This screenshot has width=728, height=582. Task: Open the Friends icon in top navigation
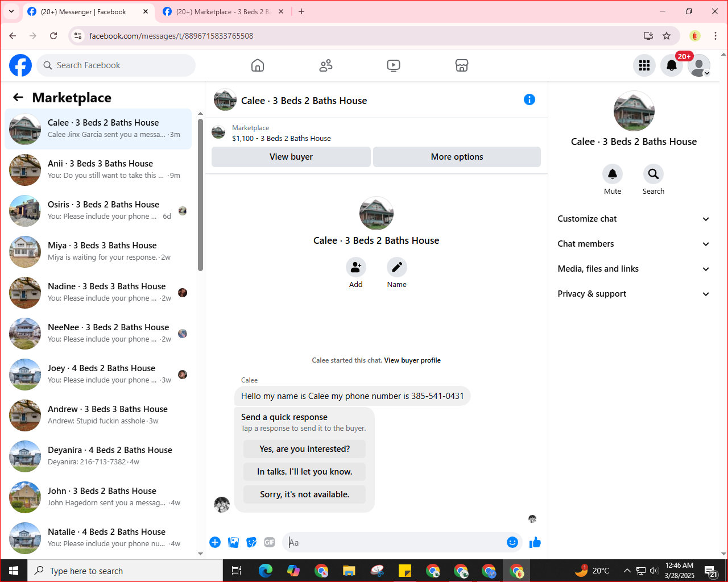tap(326, 65)
